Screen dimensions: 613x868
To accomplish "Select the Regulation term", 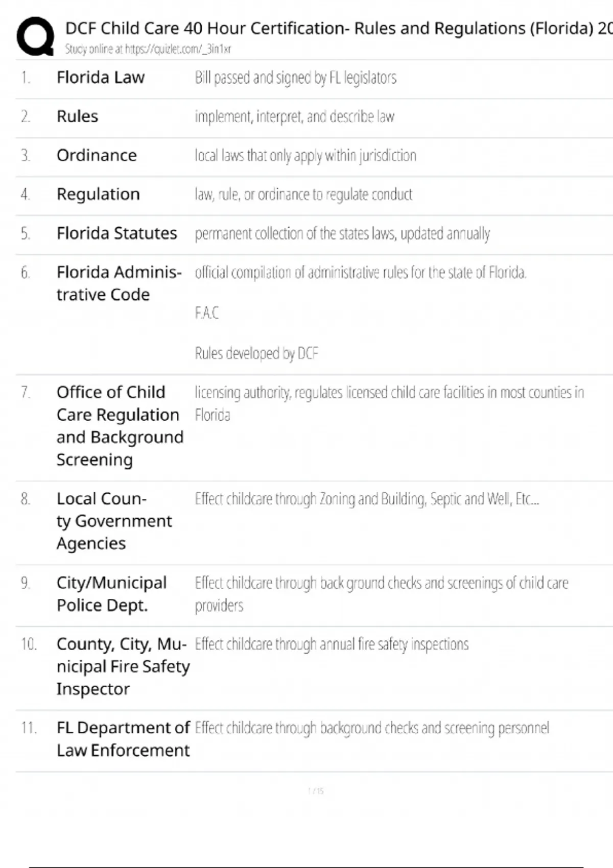I will pyautogui.click(x=98, y=194).
